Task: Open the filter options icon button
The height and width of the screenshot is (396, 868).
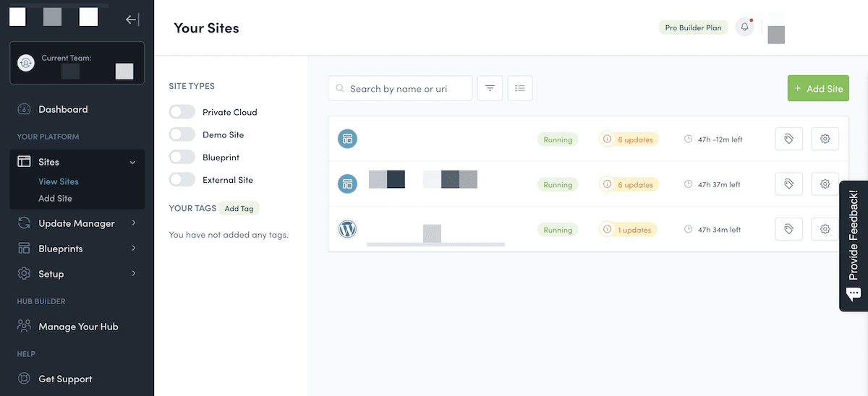Action: click(x=490, y=88)
